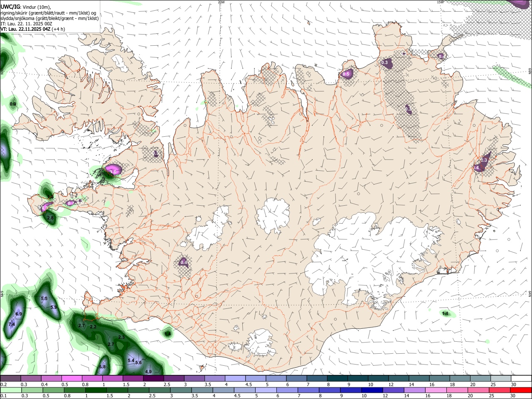
Task: Click the '12' label under the top legend row
Action: [x=391, y=384]
